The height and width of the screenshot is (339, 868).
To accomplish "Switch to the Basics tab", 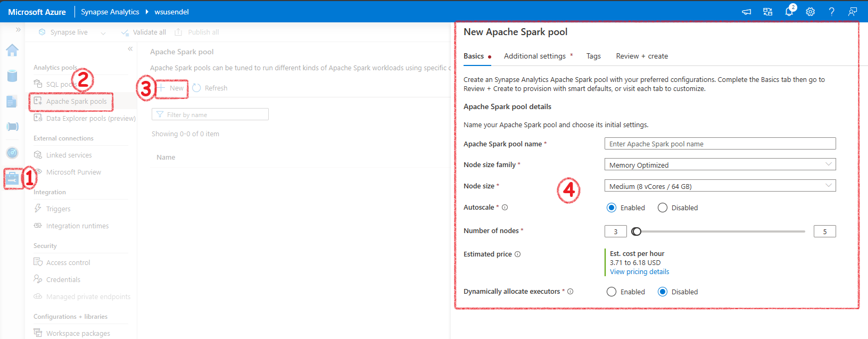I will pos(474,56).
